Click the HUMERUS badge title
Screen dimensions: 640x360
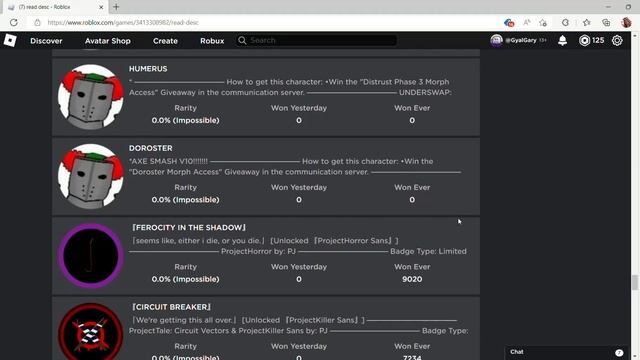[148, 69]
